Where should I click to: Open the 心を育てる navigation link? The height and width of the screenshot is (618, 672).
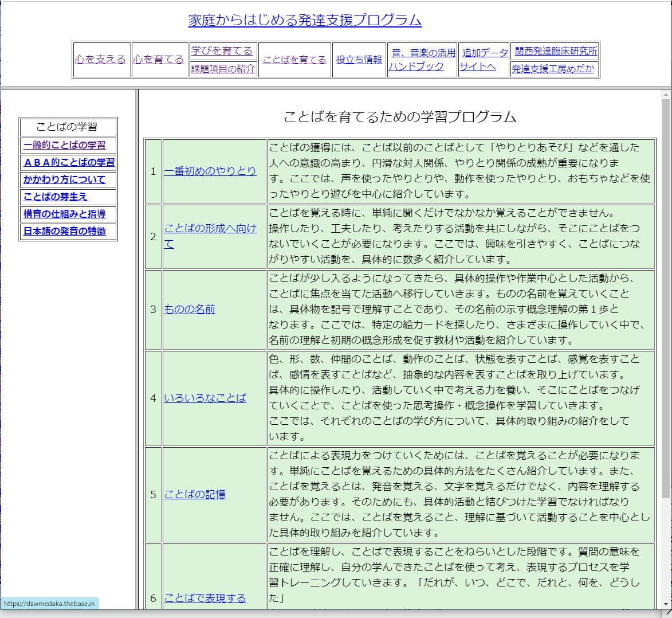[x=159, y=60]
